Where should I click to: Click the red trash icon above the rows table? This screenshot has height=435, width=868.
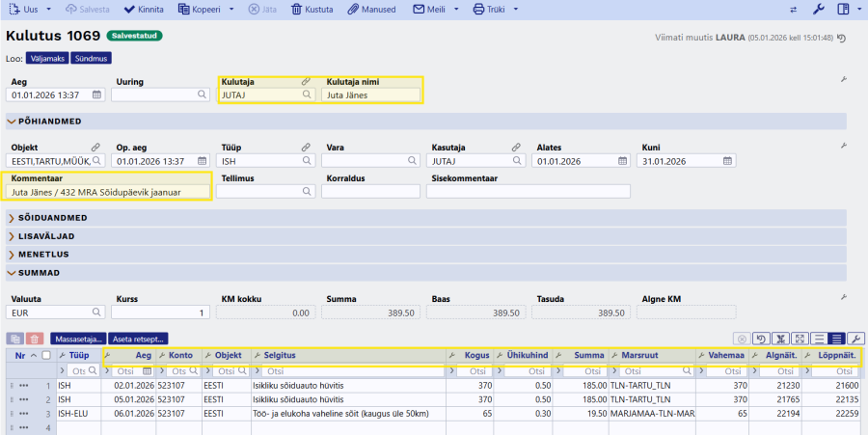[35, 339]
